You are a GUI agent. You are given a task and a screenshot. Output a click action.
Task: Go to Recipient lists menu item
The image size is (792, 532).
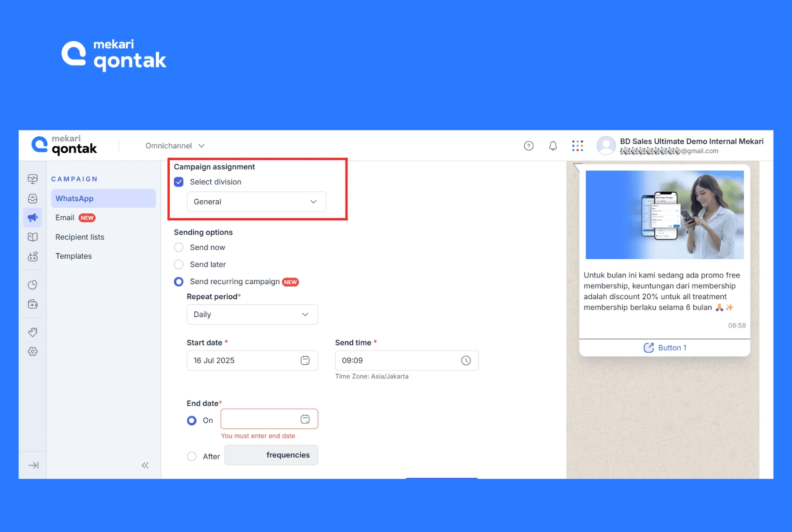80,237
